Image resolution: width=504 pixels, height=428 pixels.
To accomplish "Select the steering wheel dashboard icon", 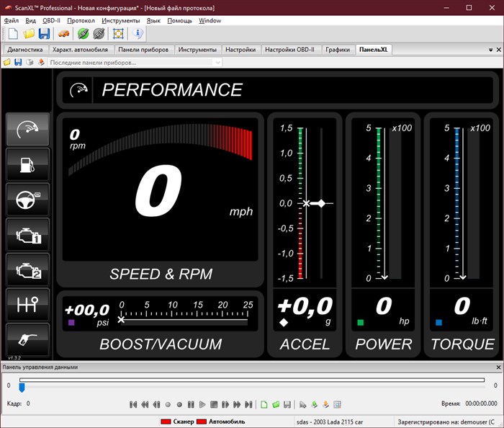I will coord(28,200).
